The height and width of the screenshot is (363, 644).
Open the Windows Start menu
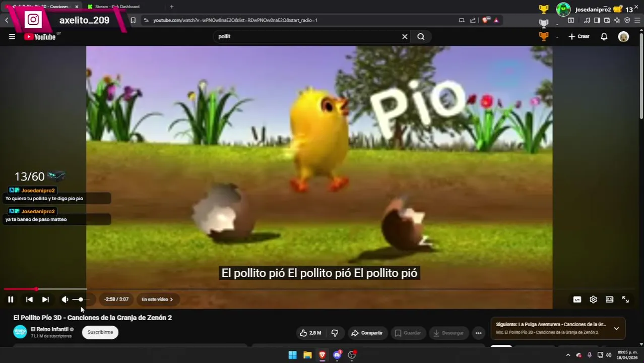292,355
